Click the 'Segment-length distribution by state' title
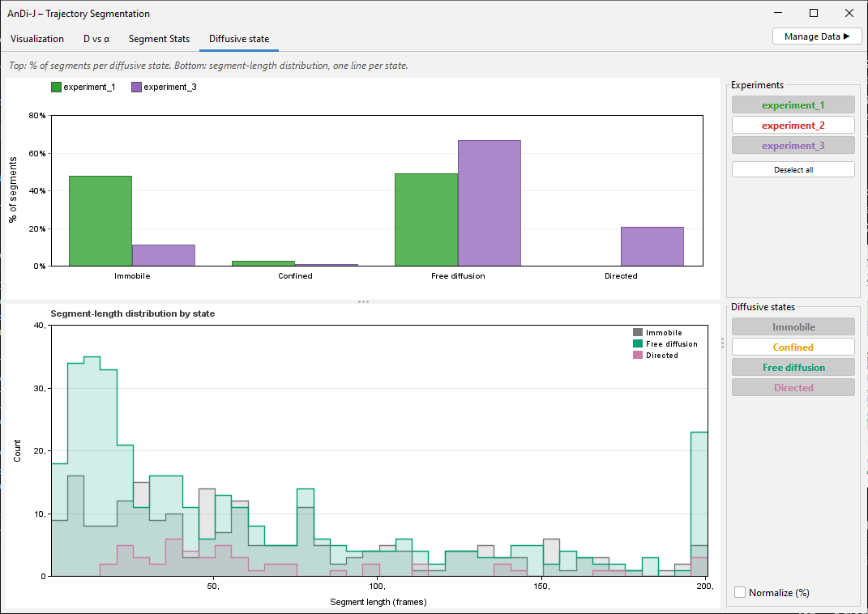The width and height of the screenshot is (868, 614). point(133,313)
